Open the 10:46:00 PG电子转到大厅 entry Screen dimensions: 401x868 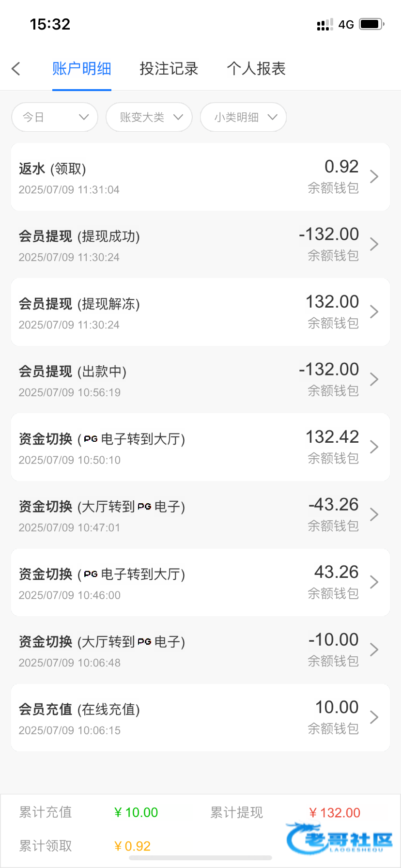(x=194, y=582)
